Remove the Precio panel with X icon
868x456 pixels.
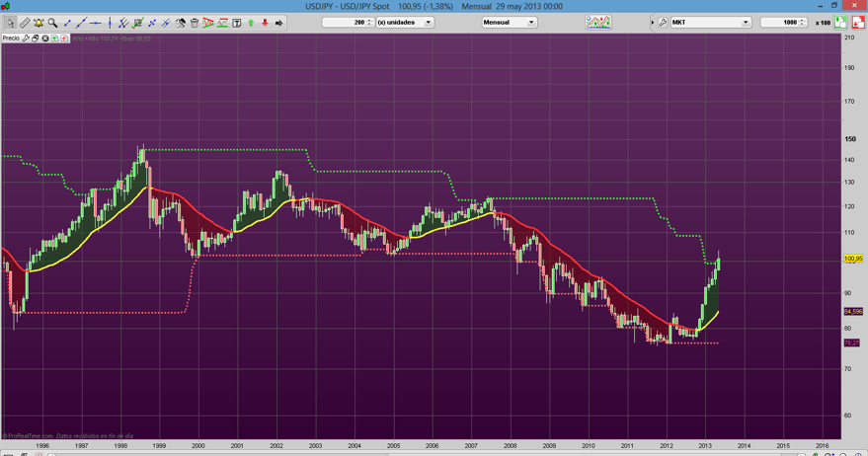pos(45,38)
